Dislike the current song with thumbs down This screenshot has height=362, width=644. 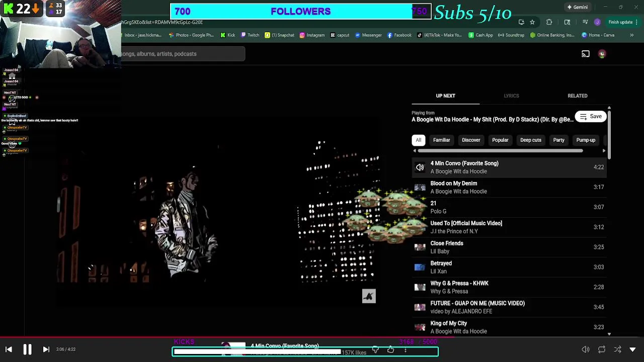point(375,349)
